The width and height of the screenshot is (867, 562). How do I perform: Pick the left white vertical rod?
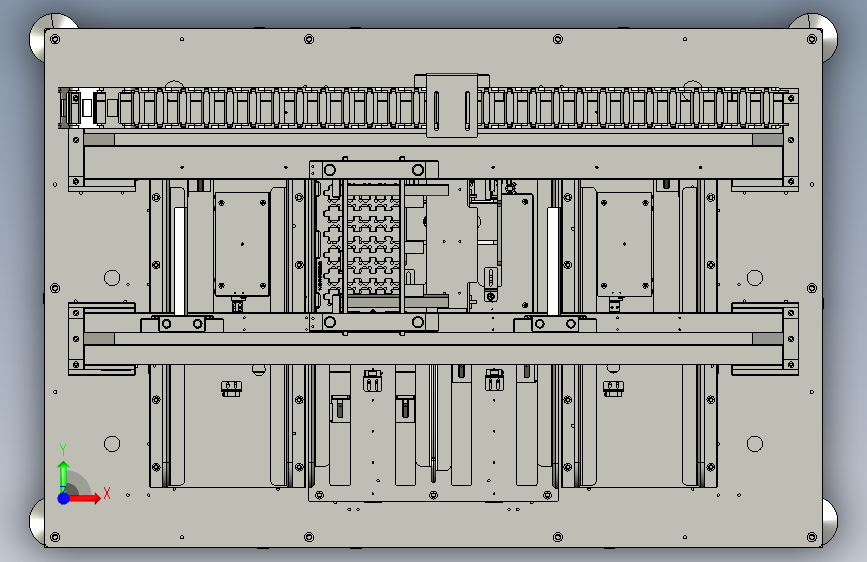pos(180,261)
